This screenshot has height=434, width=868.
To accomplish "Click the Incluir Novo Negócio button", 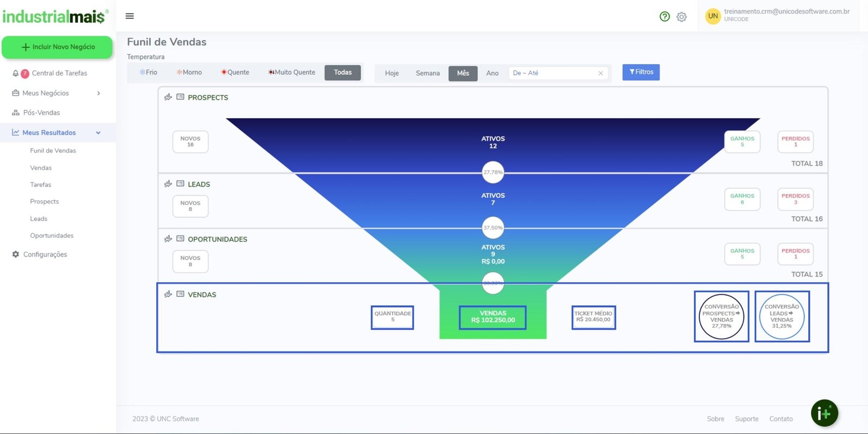I will 58,47.
